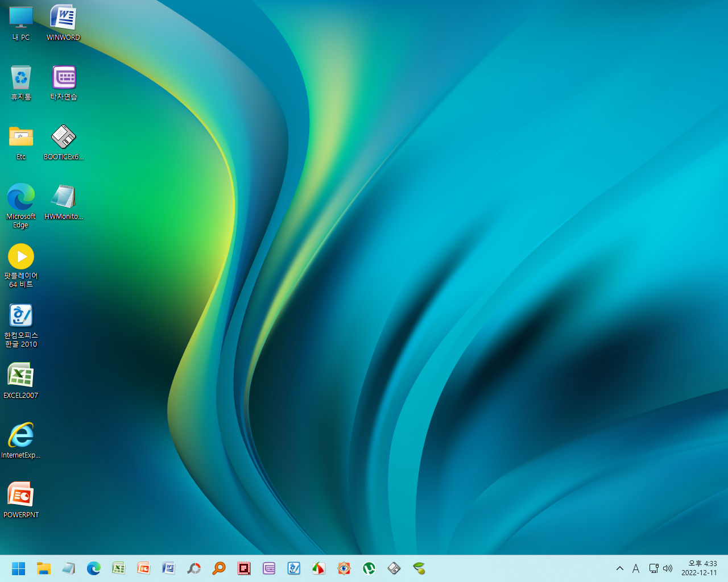Open the Etc folder on the desktop

point(21,143)
